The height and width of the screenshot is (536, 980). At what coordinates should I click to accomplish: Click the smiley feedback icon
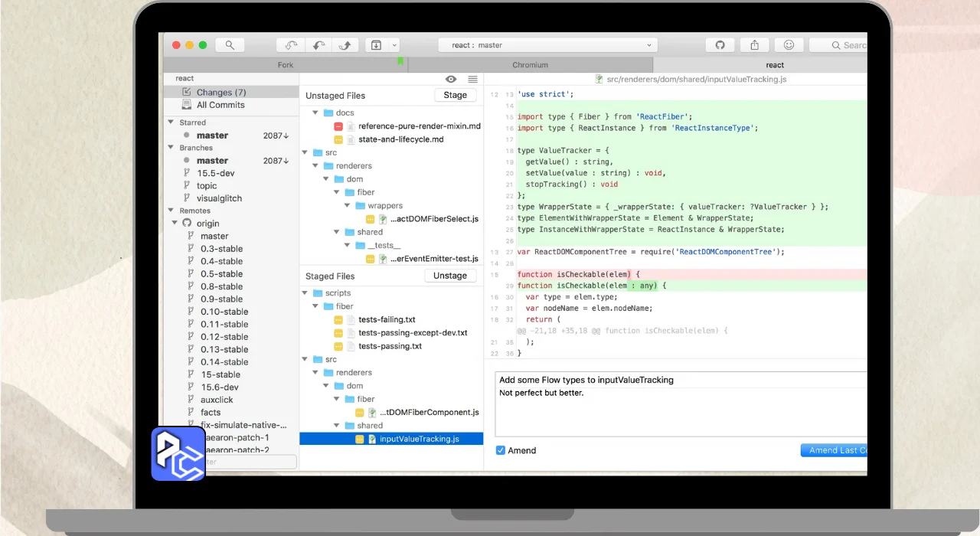click(789, 45)
